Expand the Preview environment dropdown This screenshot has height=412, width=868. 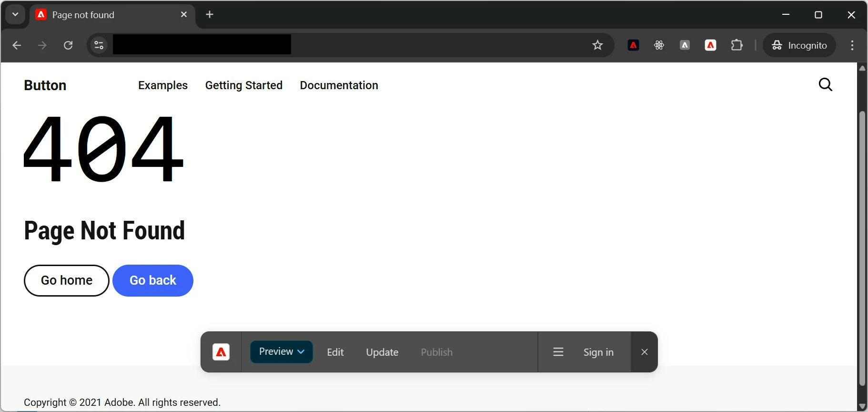pyautogui.click(x=282, y=352)
